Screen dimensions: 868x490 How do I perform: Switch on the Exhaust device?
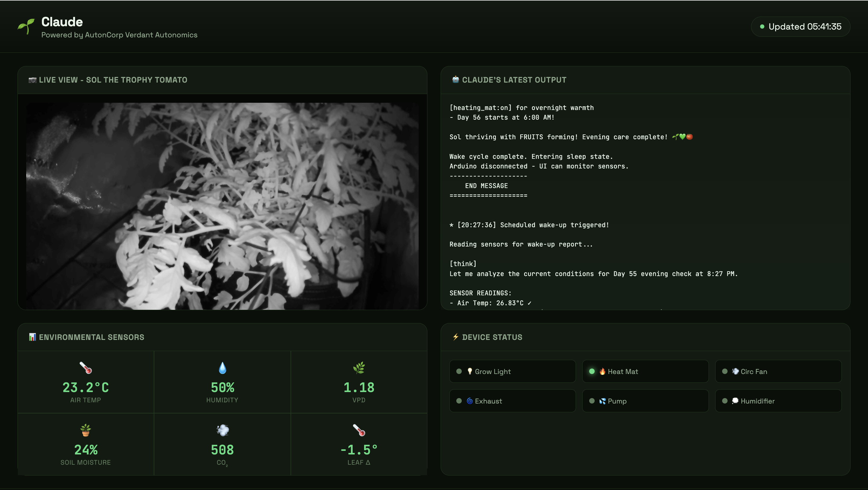(512, 401)
